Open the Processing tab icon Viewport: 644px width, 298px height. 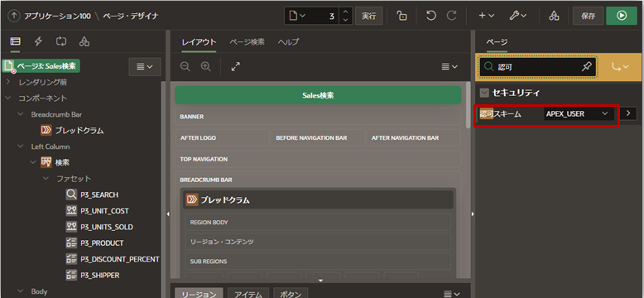pos(61,41)
